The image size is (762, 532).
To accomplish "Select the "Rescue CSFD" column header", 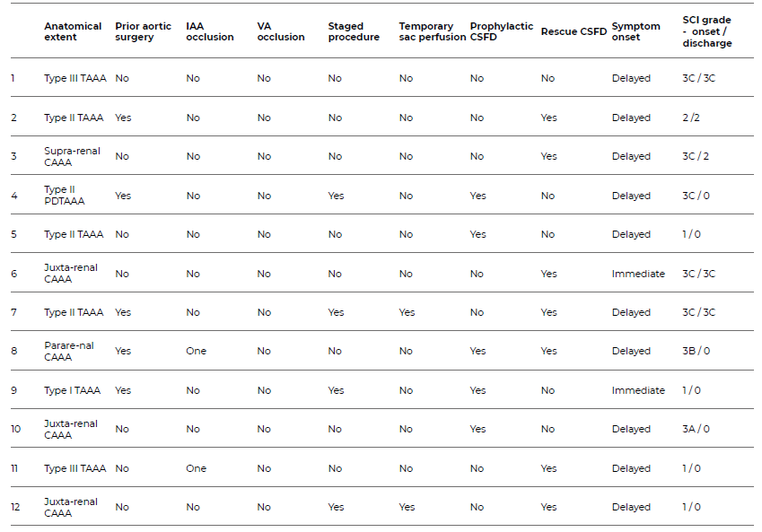I will click(573, 31).
